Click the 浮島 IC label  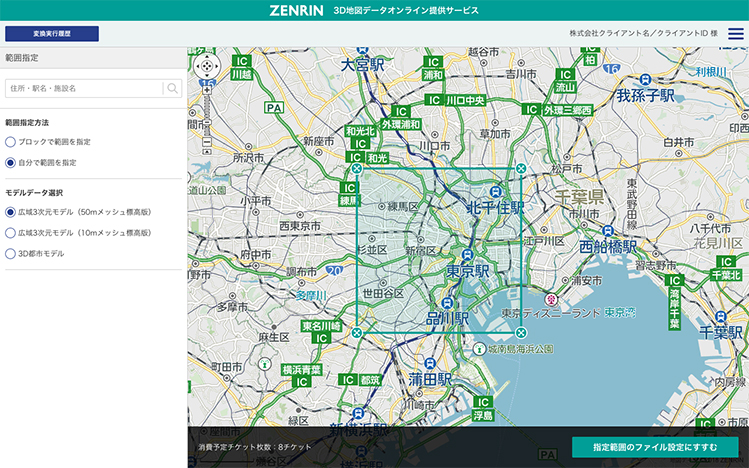click(483, 408)
